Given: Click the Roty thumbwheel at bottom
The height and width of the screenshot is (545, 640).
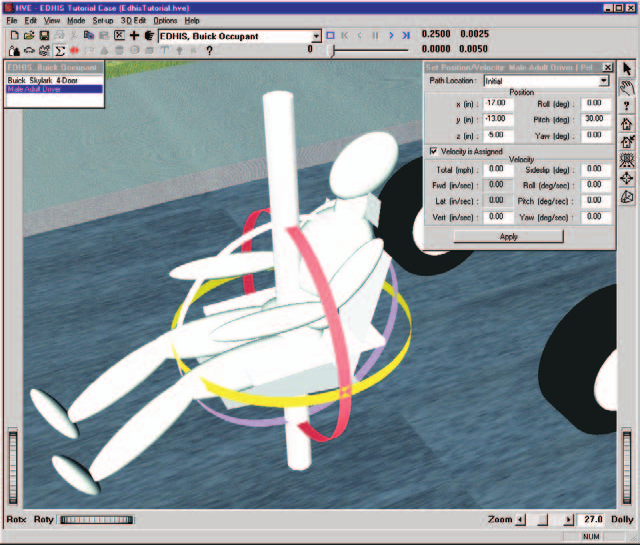Looking at the screenshot, I should 97,520.
